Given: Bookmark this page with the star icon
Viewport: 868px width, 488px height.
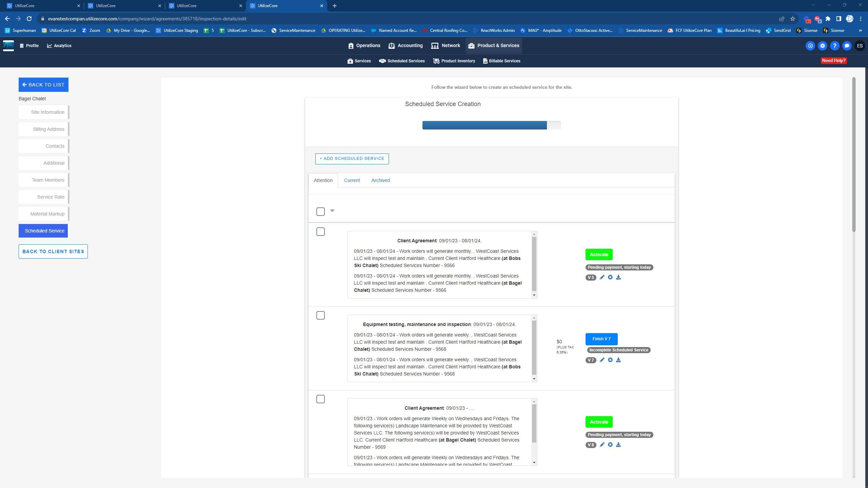Looking at the screenshot, I should [x=792, y=19].
